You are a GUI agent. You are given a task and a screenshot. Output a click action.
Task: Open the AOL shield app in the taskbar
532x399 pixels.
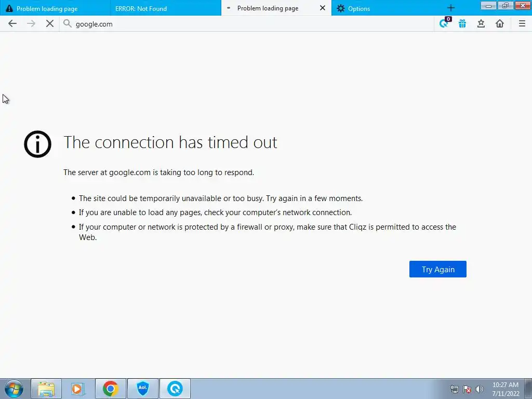click(x=142, y=389)
